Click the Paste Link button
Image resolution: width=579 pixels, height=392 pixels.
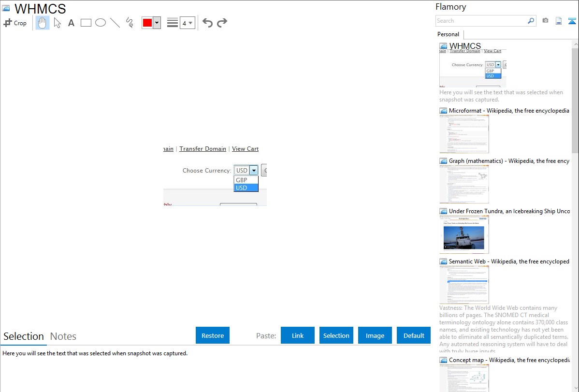[298, 335]
